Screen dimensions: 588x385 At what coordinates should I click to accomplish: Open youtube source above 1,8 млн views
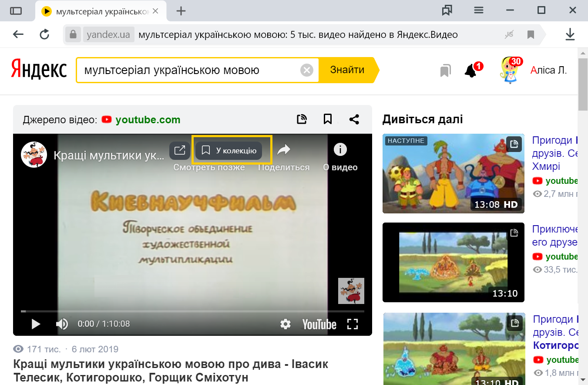555,360
